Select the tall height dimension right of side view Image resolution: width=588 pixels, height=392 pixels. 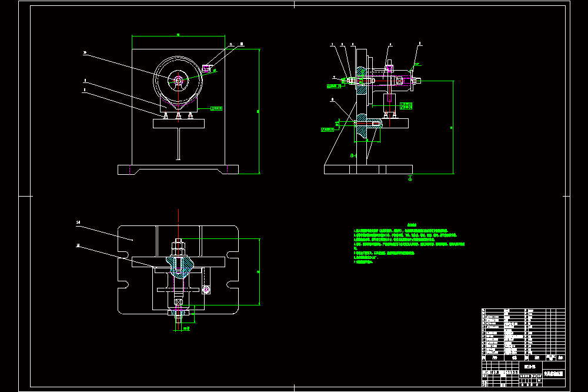[453, 127]
